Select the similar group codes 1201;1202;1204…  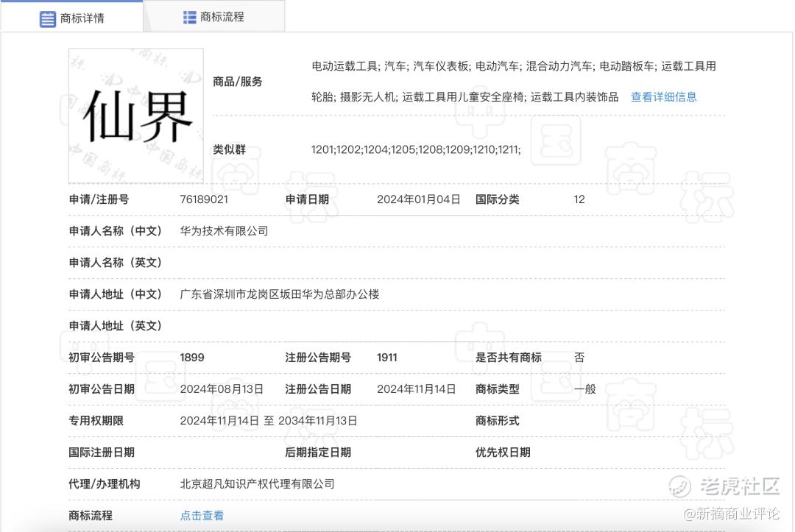(x=416, y=149)
